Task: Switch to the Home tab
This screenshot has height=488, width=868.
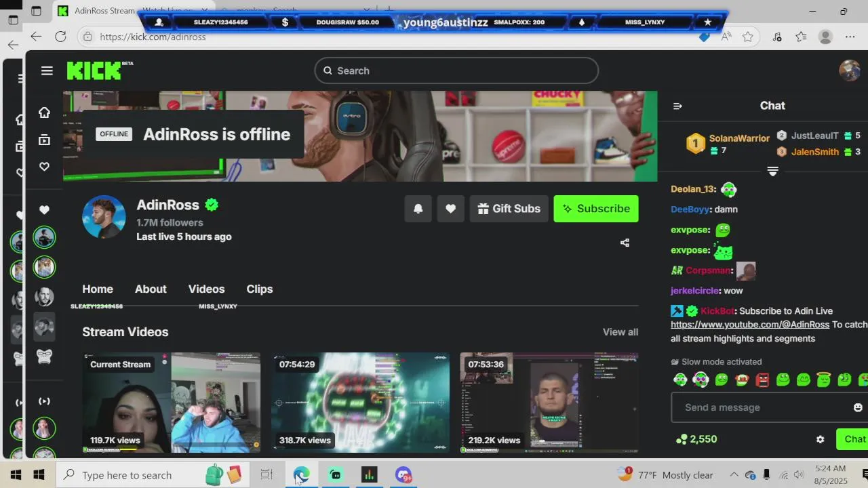Action: (98, 289)
